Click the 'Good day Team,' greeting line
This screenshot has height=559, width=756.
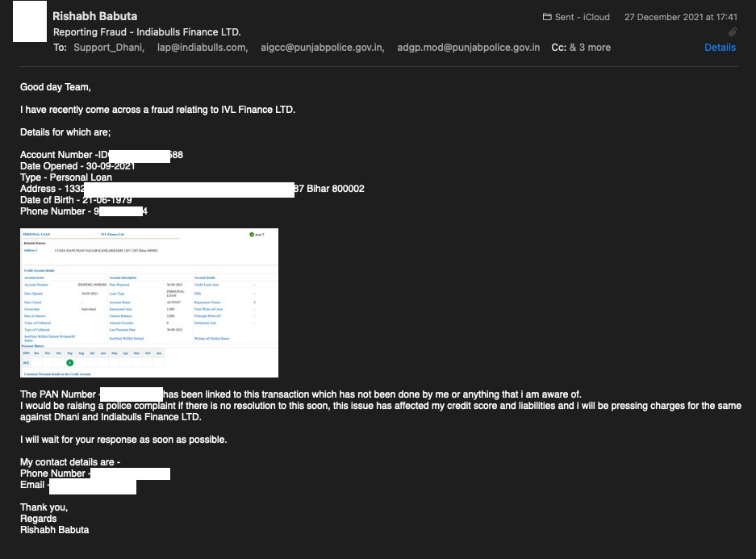click(x=56, y=87)
